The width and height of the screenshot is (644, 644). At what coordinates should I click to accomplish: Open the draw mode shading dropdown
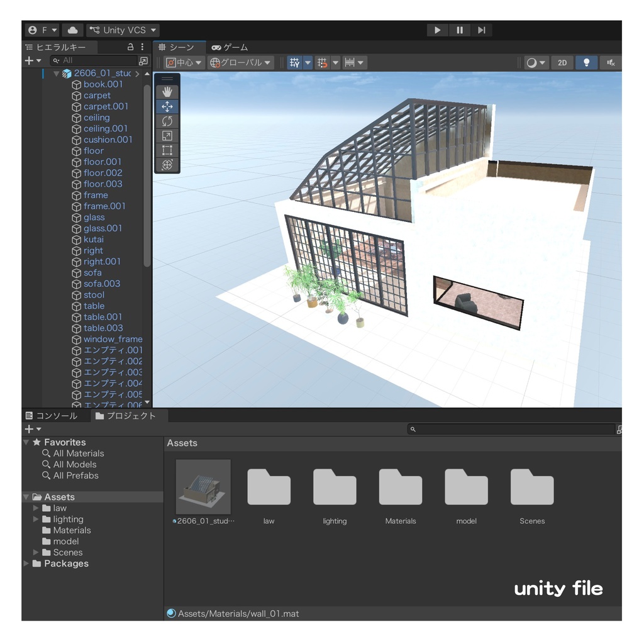click(x=536, y=62)
